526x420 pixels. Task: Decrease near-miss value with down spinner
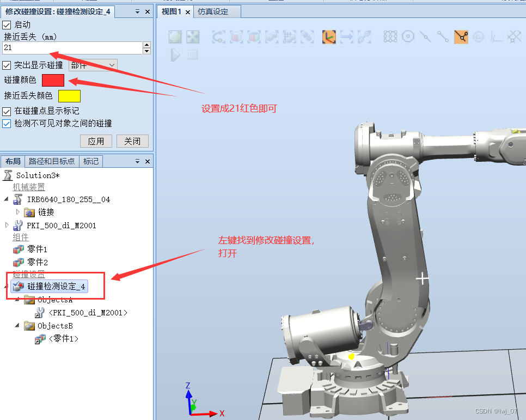click(146, 51)
